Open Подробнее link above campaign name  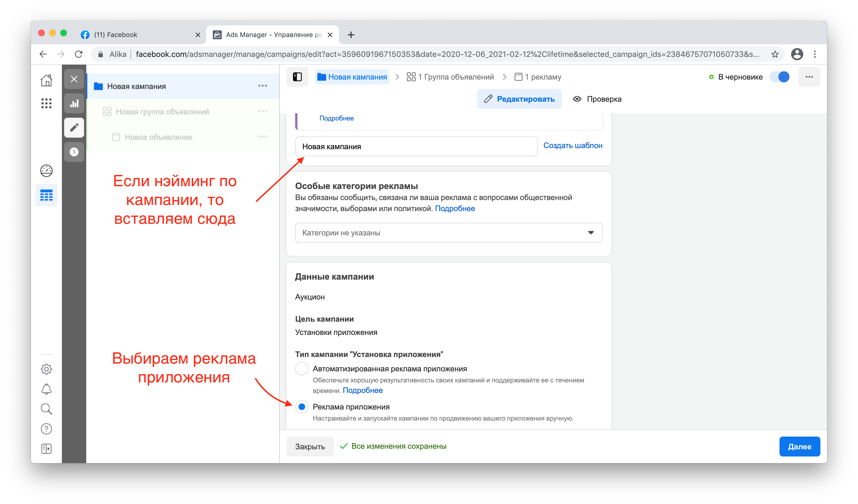336,118
